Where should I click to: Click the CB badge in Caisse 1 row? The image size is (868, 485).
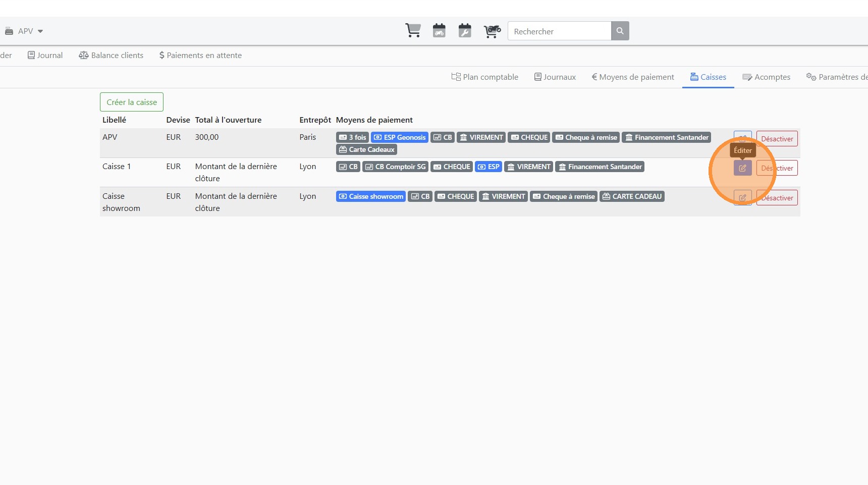pyautogui.click(x=348, y=167)
